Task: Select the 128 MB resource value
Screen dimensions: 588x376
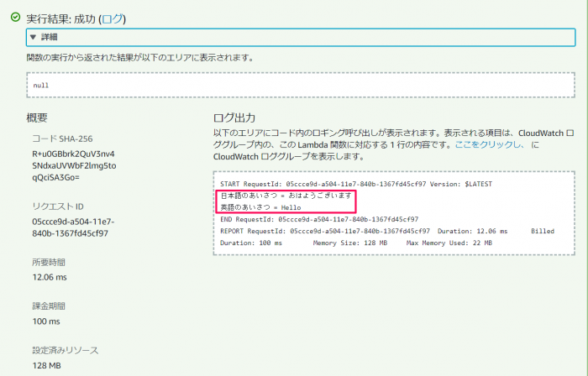Action: [x=46, y=366]
